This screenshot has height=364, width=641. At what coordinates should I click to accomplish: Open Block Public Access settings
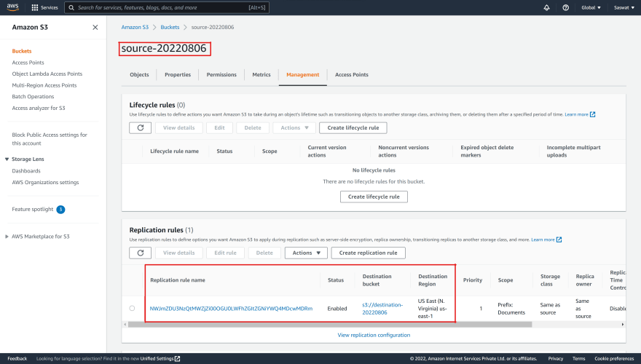(50, 139)
